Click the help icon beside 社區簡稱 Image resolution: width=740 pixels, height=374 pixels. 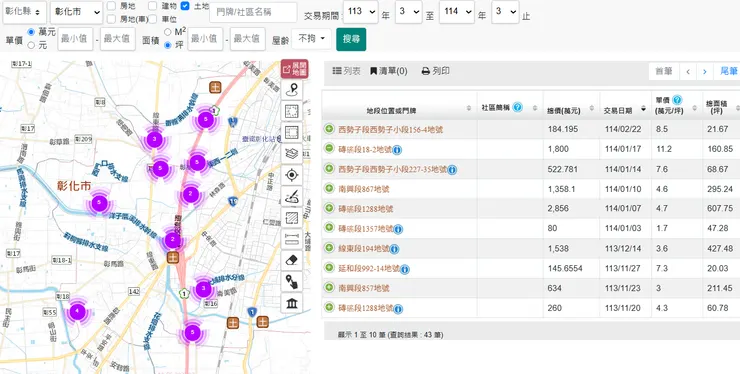517,107
